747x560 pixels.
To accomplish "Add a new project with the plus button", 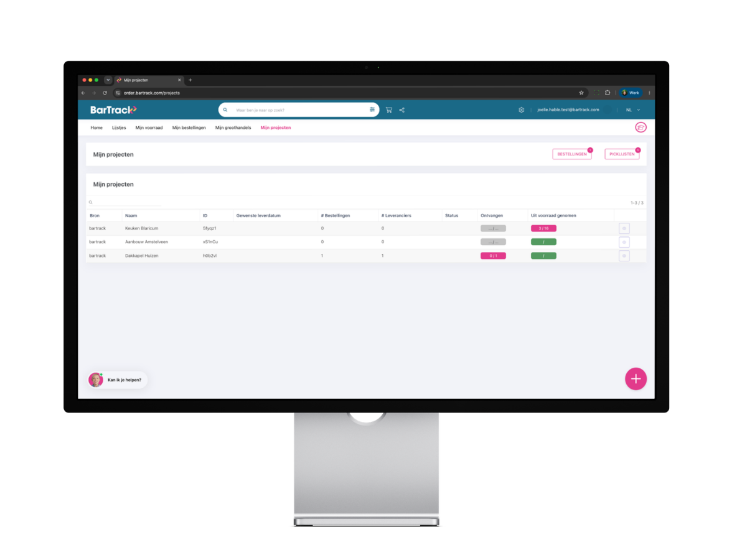I will pyautogui.click(x=636, y=378).
